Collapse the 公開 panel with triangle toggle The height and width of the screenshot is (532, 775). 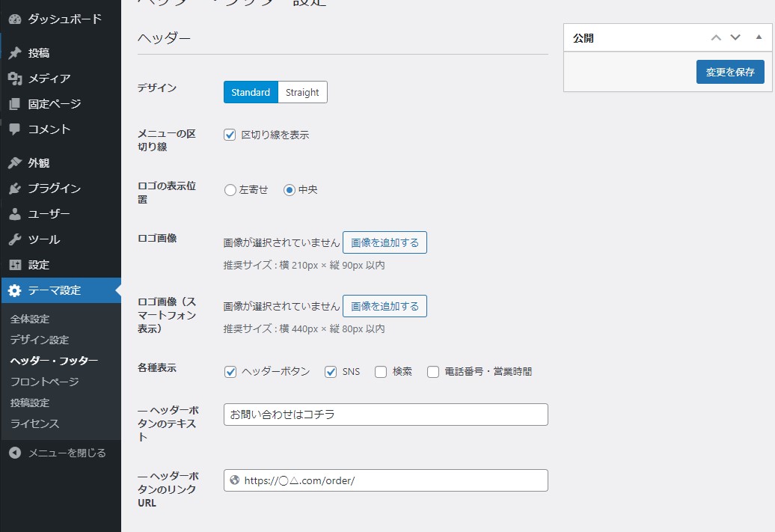[759, 37]
